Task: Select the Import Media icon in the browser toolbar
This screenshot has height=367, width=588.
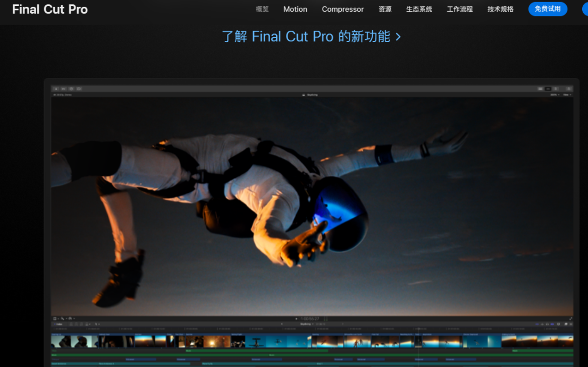Action: point(56,89)
